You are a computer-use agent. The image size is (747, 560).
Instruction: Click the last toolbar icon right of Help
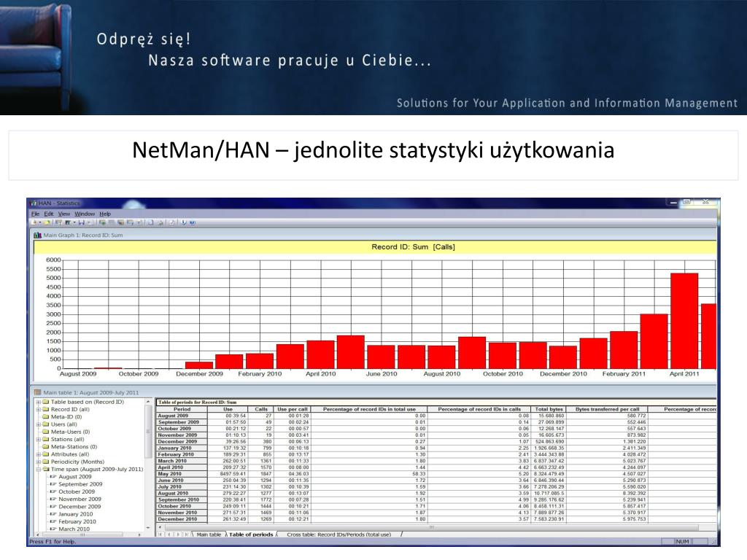(192, 222)
